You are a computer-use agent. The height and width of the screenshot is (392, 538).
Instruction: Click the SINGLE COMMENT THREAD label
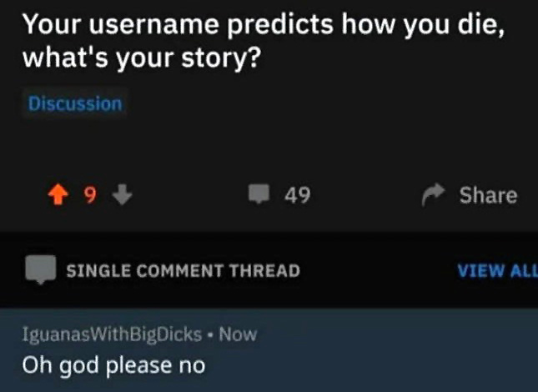point(183,270)
